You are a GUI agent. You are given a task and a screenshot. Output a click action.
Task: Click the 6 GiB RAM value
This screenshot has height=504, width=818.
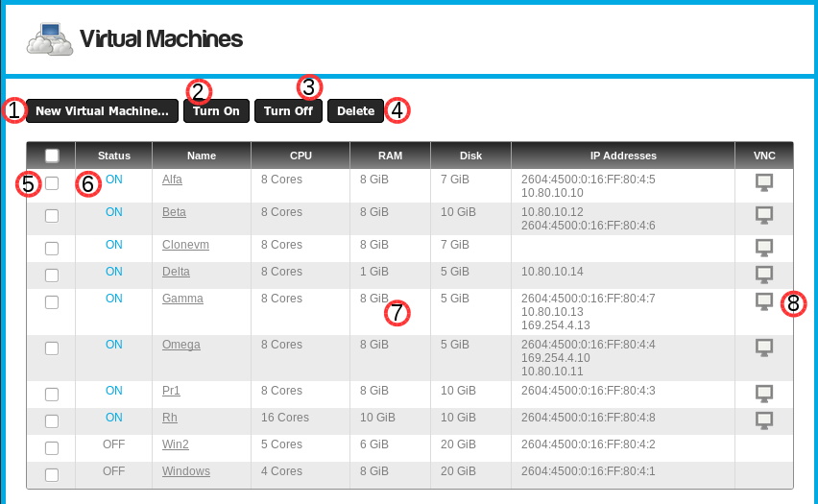(374, 444)
